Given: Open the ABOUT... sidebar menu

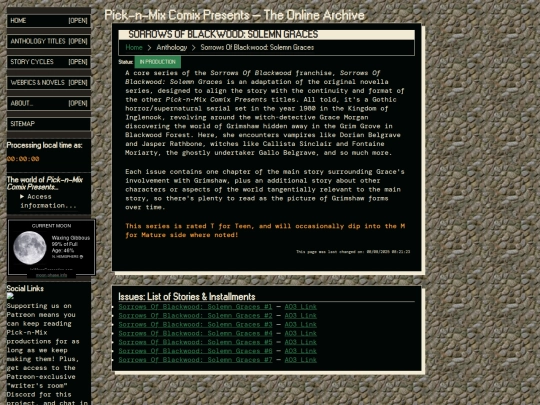Looking at the screenshot, I should (49, 103).
